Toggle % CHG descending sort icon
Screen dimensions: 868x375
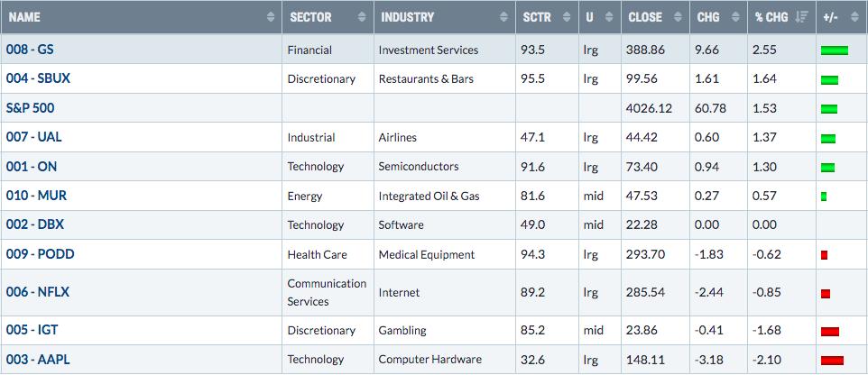(x=801, y=17)
